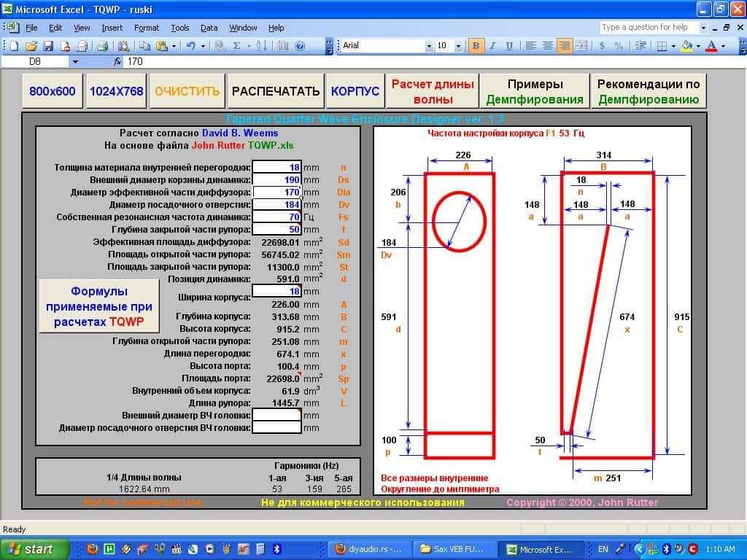
Task: Click the 800x600 button
Action: pyautogui.click(x=53, y=91)
